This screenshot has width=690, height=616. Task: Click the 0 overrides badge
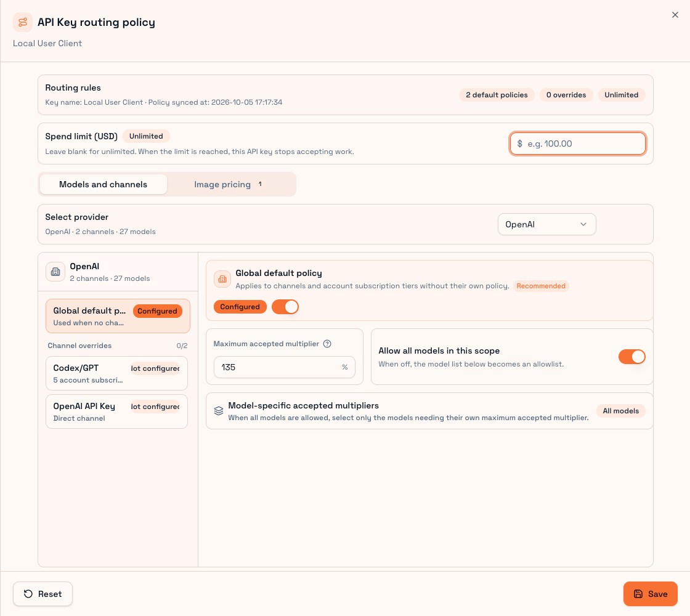click(x=566, y=95)
